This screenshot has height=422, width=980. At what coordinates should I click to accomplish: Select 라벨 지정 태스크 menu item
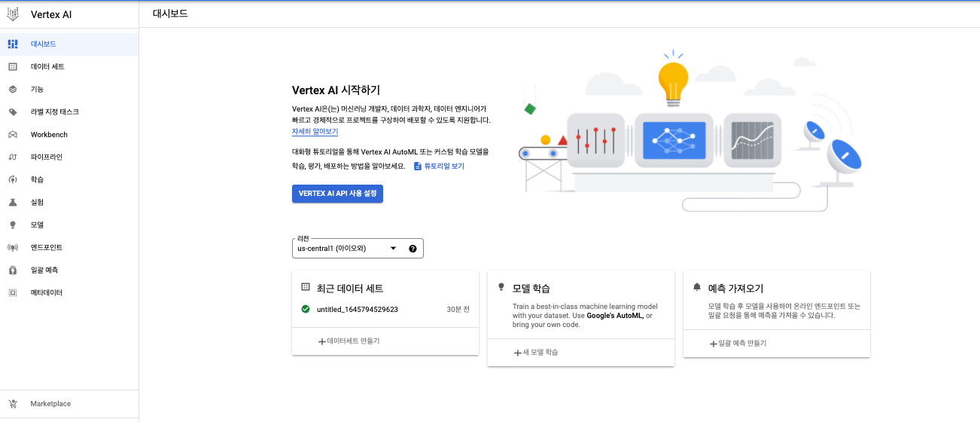click(69, 112)
